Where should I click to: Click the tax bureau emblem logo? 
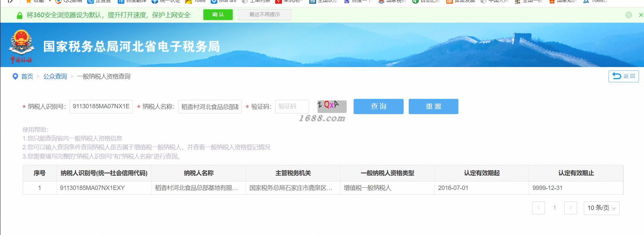point(22,46)
